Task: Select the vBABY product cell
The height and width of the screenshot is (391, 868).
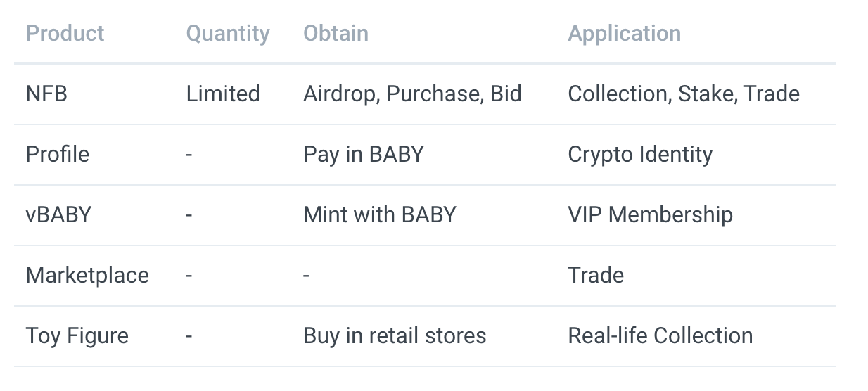Action: click(58, 214)
